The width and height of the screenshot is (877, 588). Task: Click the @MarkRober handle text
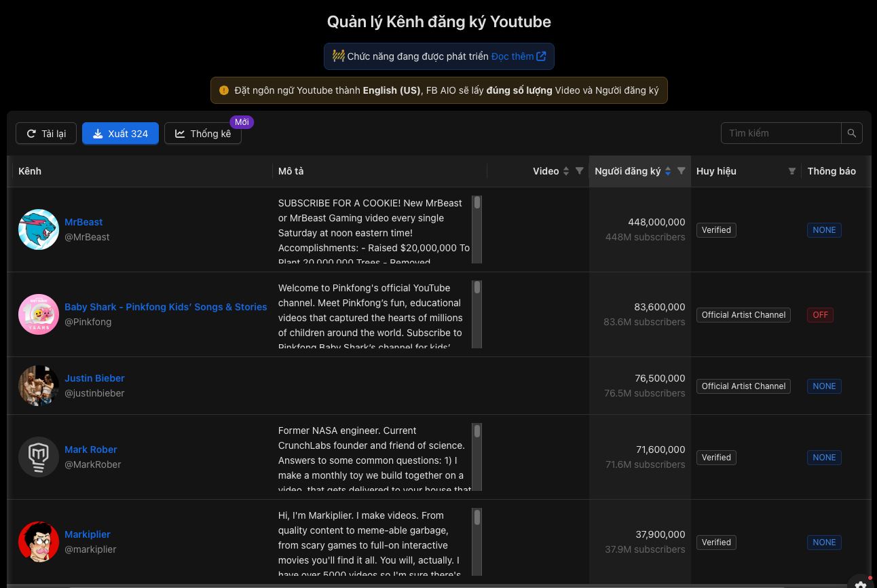[x=92, y=464]
